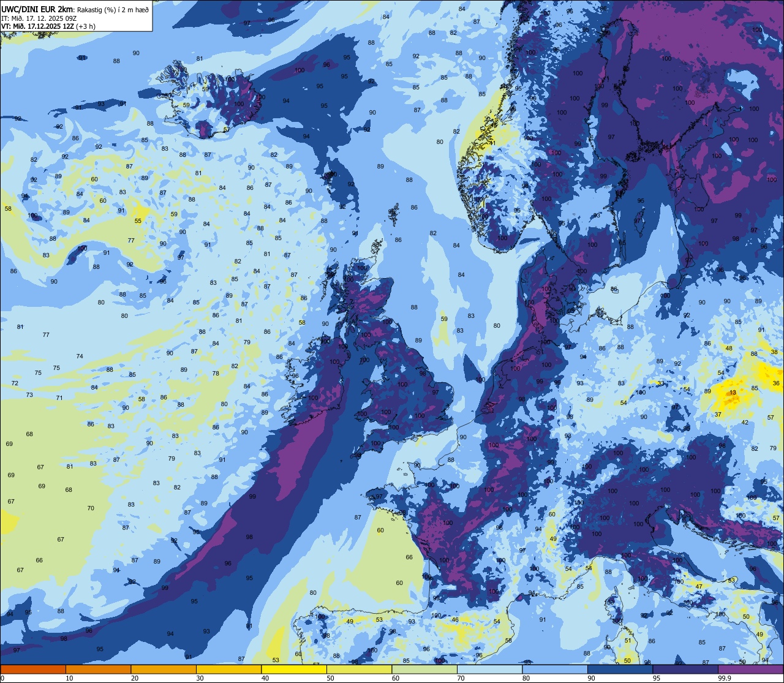The width and height of the screenshot is (784, 683).
Task: Click the "VT: Mið. 17.12.2025 12Z (+3 h)" line
Action: click(x=48, y=26)
